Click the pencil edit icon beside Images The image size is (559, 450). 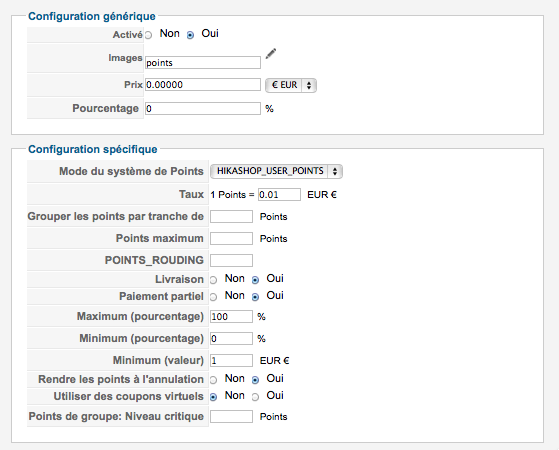(x=271, y=53)
